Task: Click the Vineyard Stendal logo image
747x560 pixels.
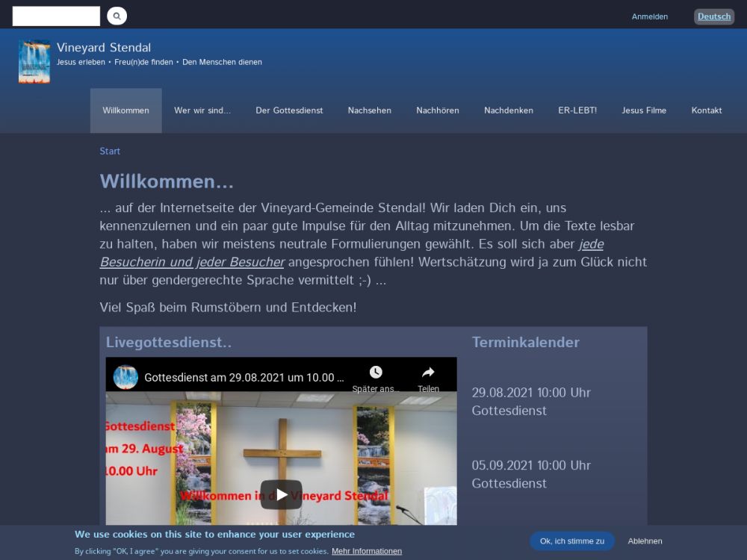Action: 34,61
